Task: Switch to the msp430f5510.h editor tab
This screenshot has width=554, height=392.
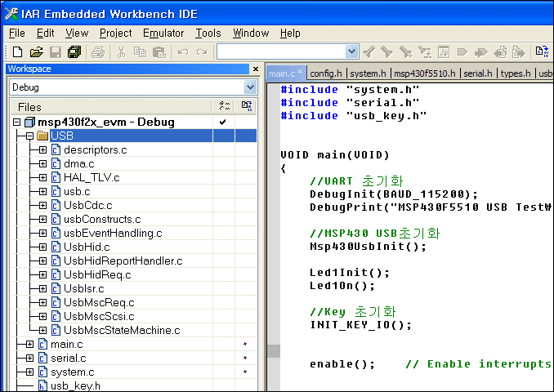Action: [424, 73]
